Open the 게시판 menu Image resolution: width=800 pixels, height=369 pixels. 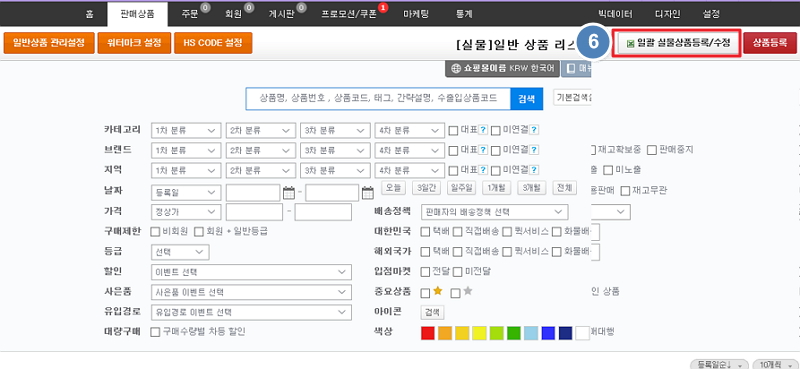(281, 14)
